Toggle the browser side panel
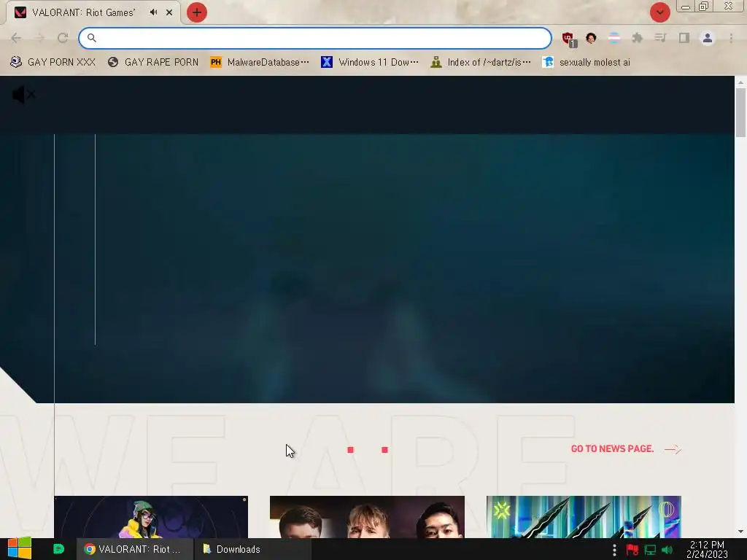Screen dimensions: 747x560 (x=684, y=38)
